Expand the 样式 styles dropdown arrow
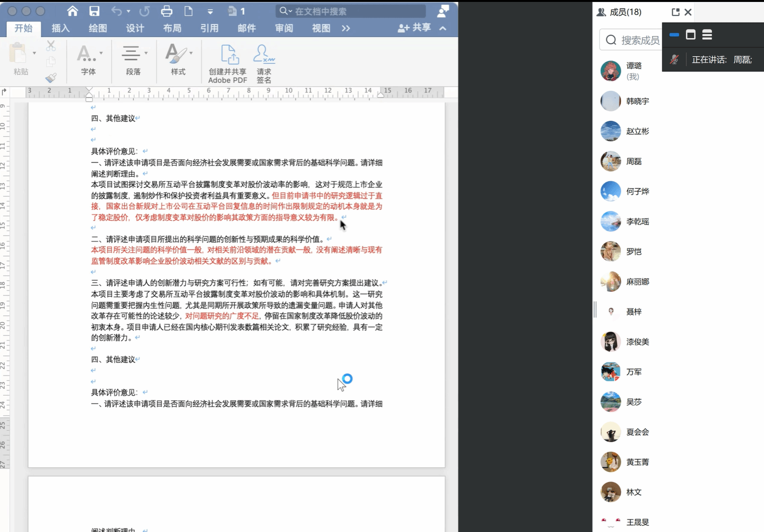Screen dimensions: 764x532 tap(191, 53)
